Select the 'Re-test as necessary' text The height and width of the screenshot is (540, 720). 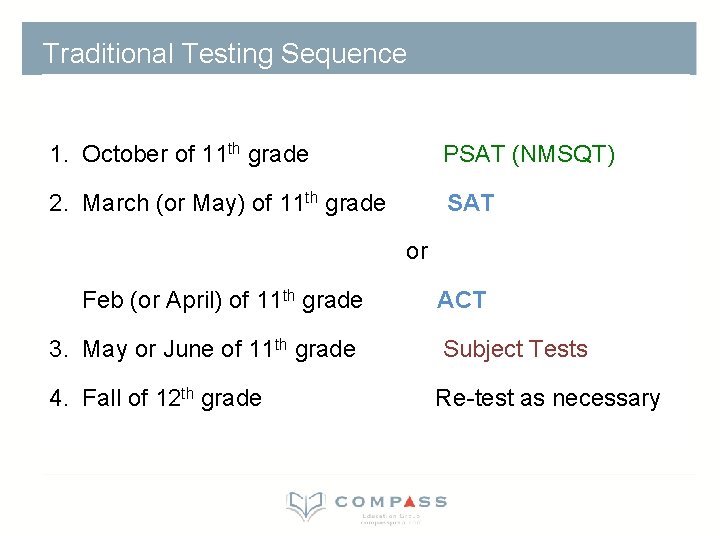pos(547,398)
